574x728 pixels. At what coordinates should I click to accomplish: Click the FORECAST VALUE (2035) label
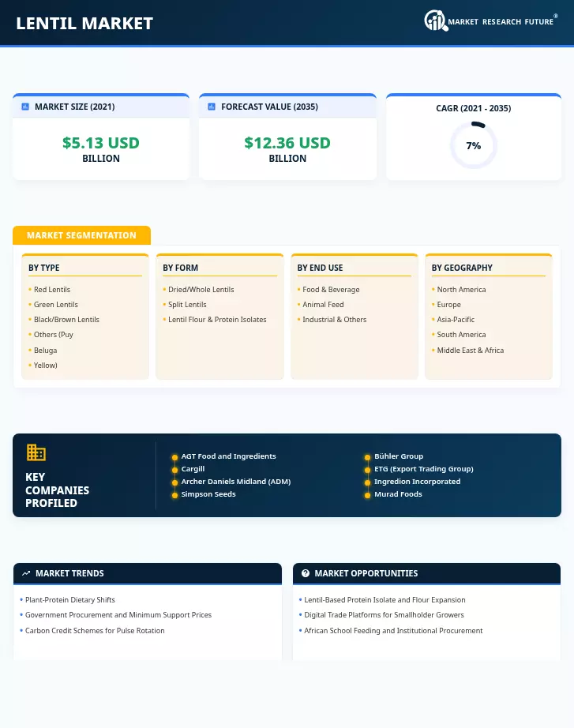tap(269, 107)
